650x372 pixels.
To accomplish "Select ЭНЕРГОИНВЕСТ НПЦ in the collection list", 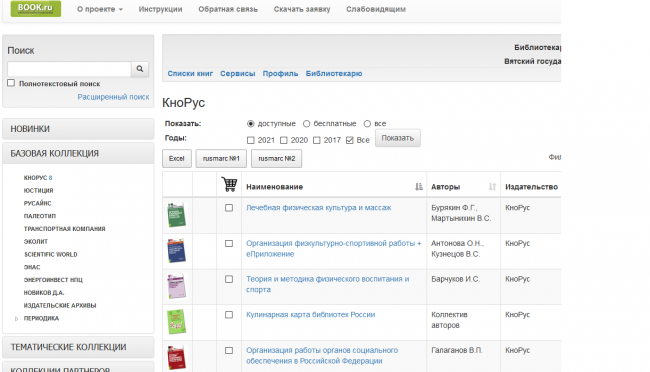I will pyautogui.click(x=53, y=280).
